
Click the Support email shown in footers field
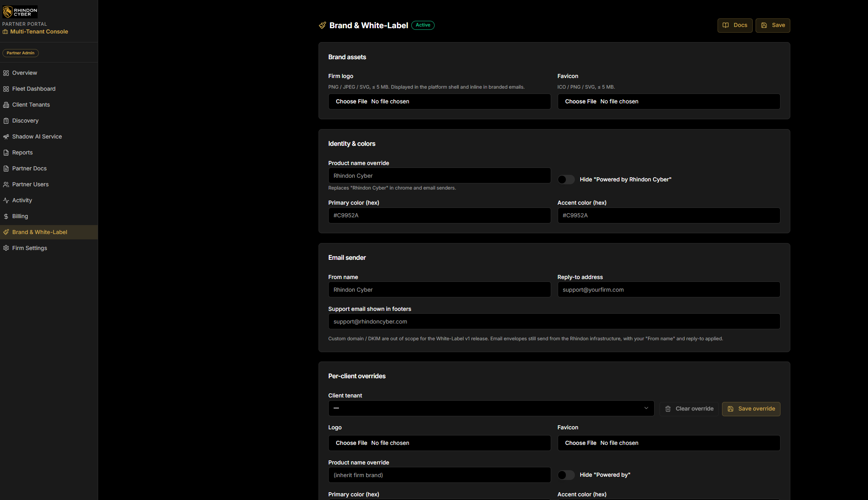(x=554, y=321)
